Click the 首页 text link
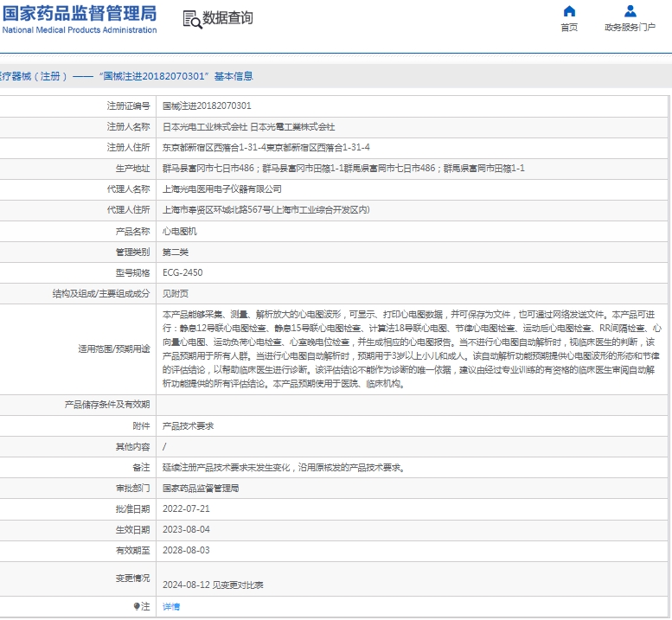The height and width of the screenshot is (620, 672). tap(569, 28)
